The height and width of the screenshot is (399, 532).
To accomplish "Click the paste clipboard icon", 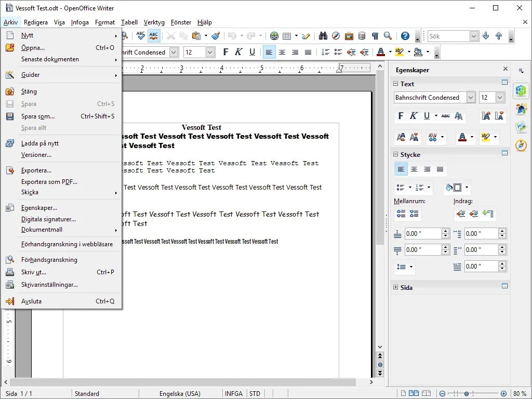I will pyautogui.click(x=196, y=36).
